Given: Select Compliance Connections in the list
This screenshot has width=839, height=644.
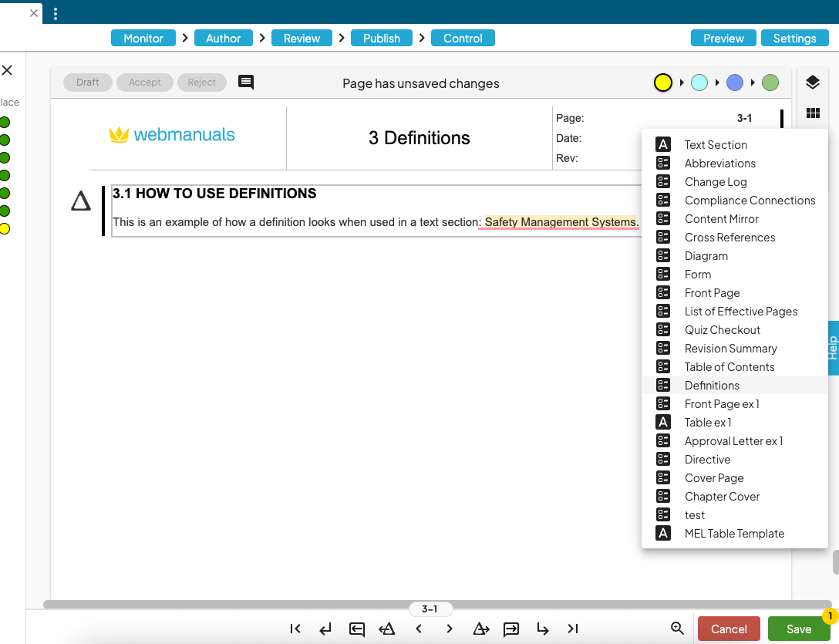Looking at the screenshot, I should pyautogui.click(x=735, y=201).
